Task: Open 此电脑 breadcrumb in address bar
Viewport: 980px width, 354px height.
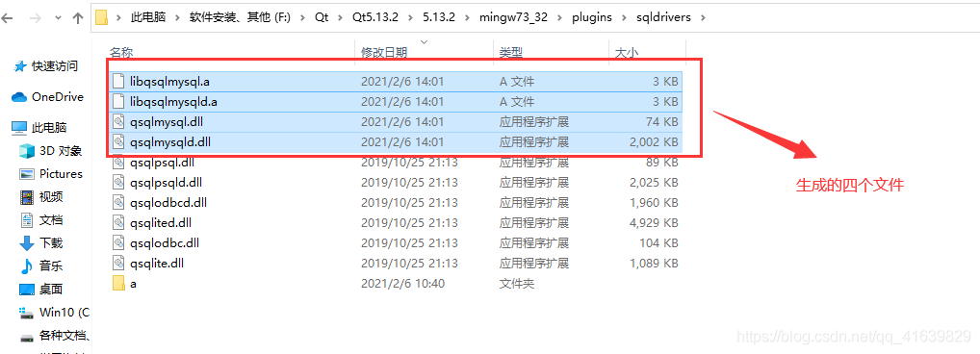Action: pyautogui.click(x=148, y=17)
